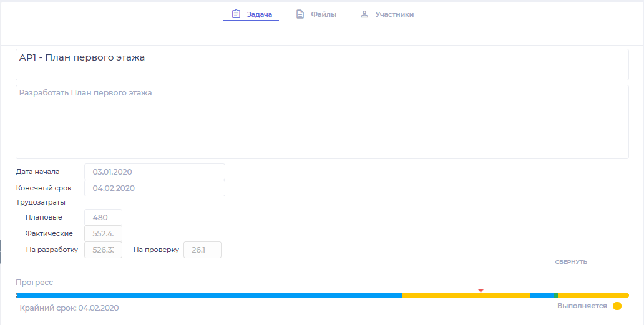Click the Выполняется status label
Image resolution: width=644 pixels, height=325 pixels.
tap(582, 306)
